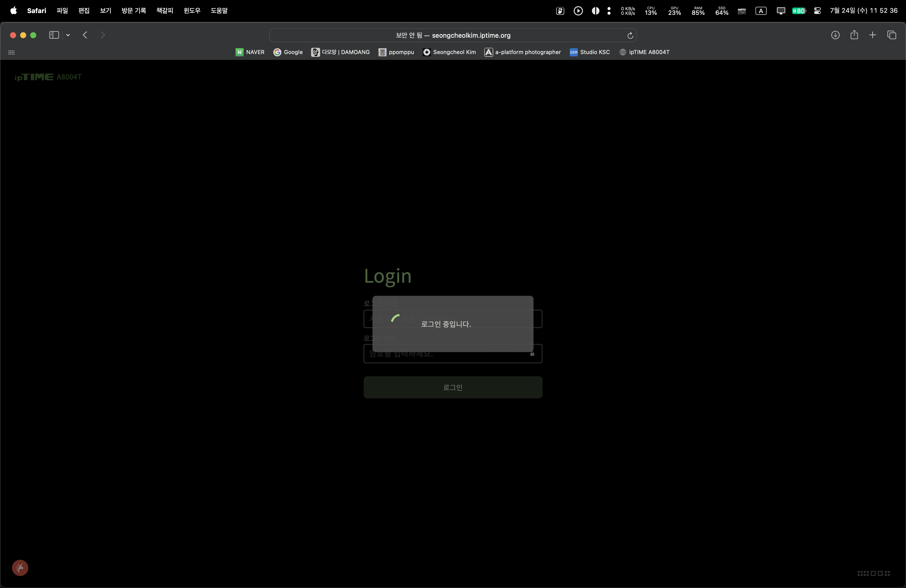This screenshot has height=588, width=906.
Task: Open the Apple menu
Action: point(13,11)
